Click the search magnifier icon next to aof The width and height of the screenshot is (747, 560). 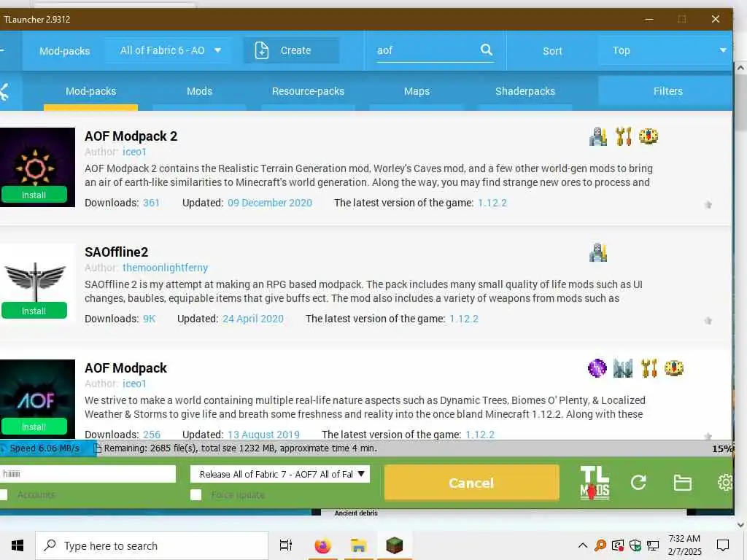coord(486,50)
